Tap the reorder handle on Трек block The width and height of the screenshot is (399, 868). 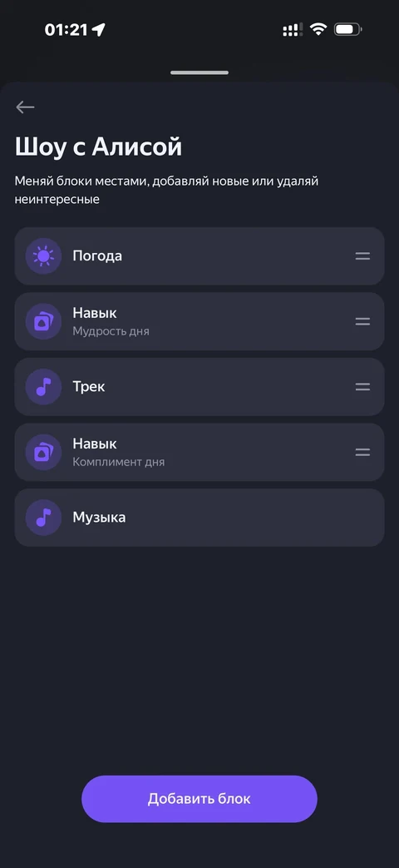pos(362,386)
